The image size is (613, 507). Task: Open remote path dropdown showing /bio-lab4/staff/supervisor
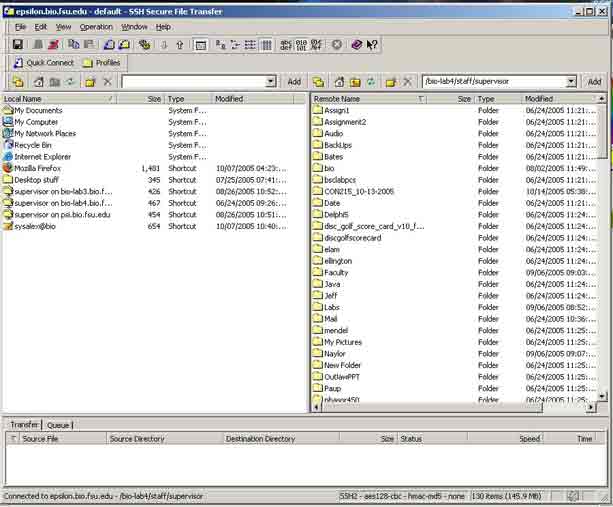(x=571, y=82)
